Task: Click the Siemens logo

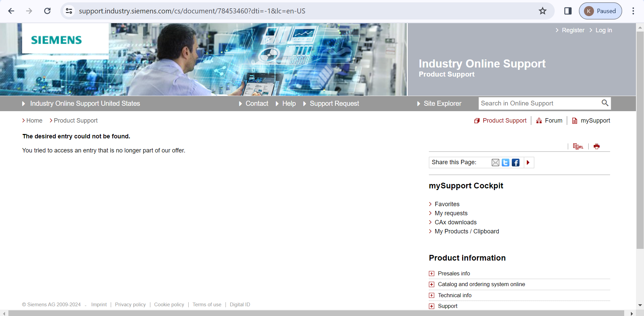Action: [x=56, y=40]
